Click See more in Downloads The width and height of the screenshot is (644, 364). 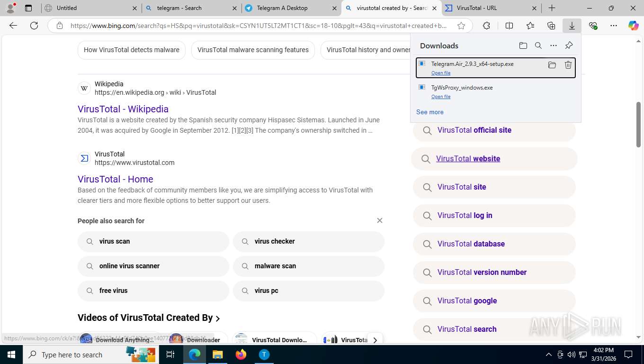(x=430, y=112)
